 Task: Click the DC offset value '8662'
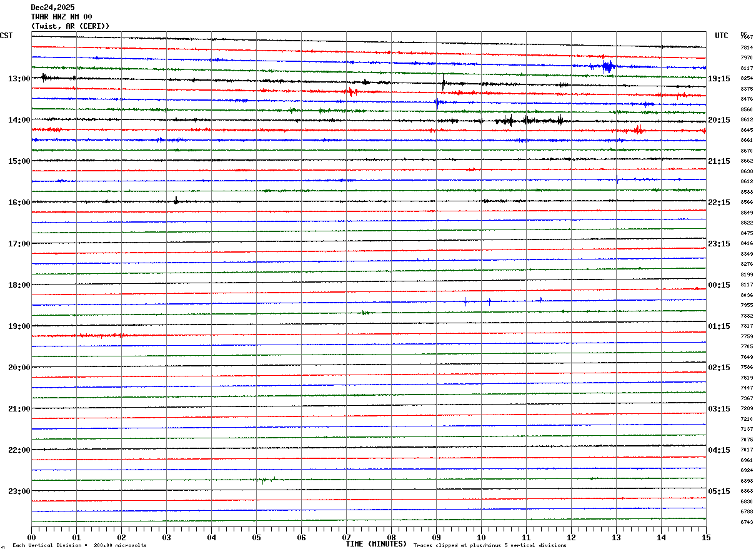[747, 161]
